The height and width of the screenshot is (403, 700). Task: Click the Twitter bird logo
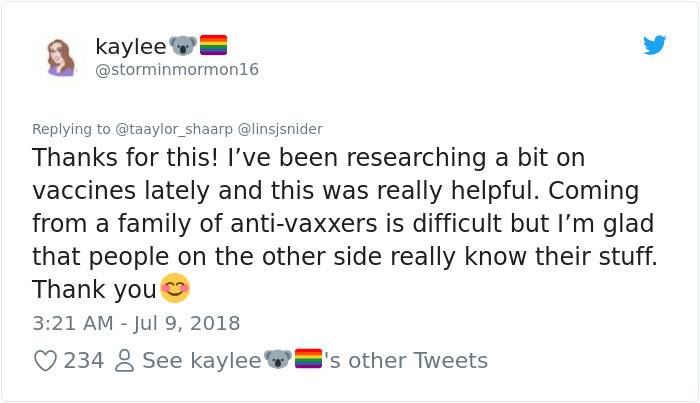655,45
